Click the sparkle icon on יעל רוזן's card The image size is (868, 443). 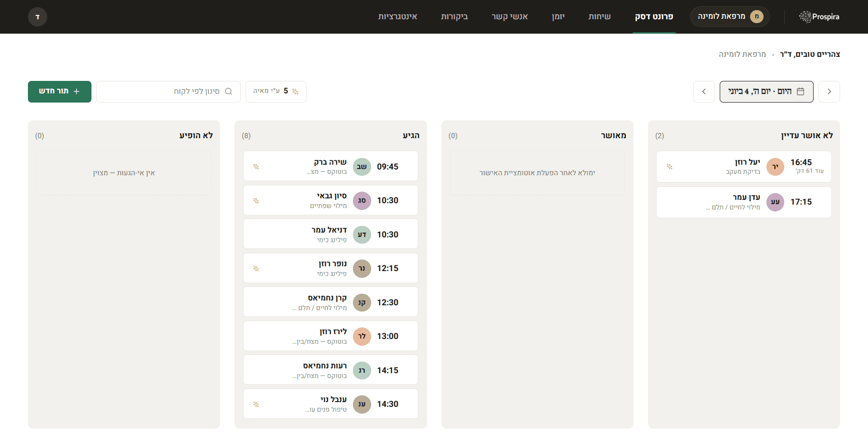(x=669, y=167)
